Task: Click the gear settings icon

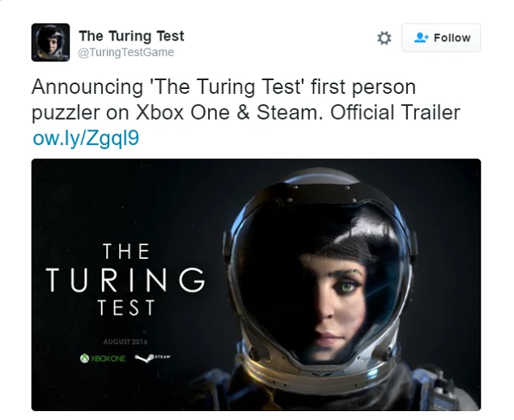Action: click(x=384, y=38)
